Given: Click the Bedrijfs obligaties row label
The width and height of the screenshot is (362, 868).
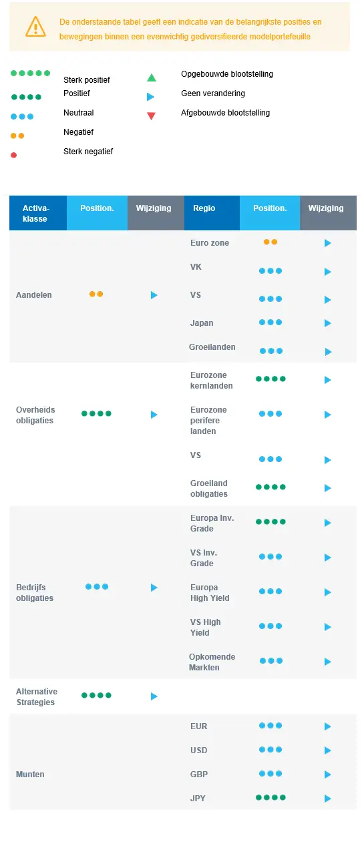Looking at the screenshot, I should (35, 593).
